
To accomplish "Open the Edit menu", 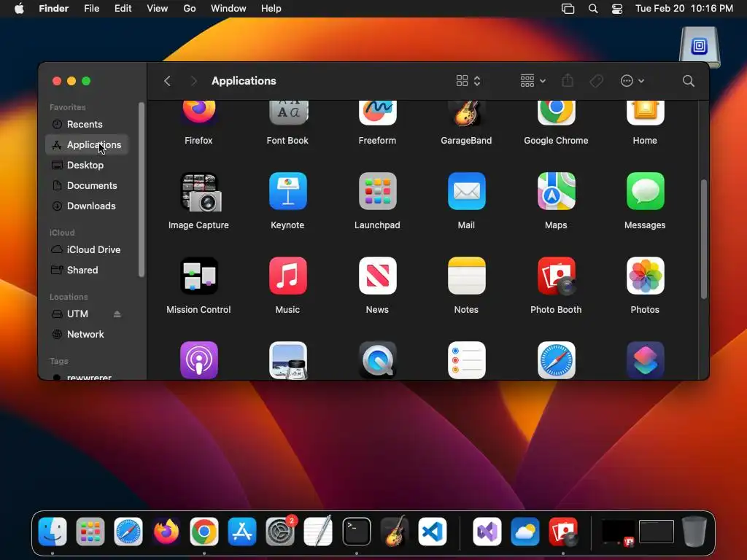I will (x=123, y=9).
